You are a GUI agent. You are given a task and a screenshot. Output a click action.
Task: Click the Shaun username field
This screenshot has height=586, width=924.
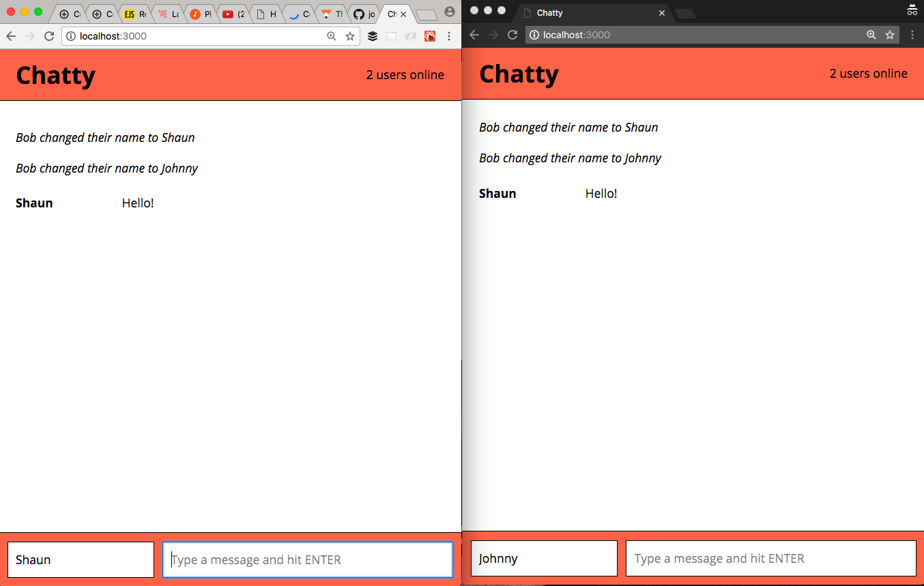point(81,560)
